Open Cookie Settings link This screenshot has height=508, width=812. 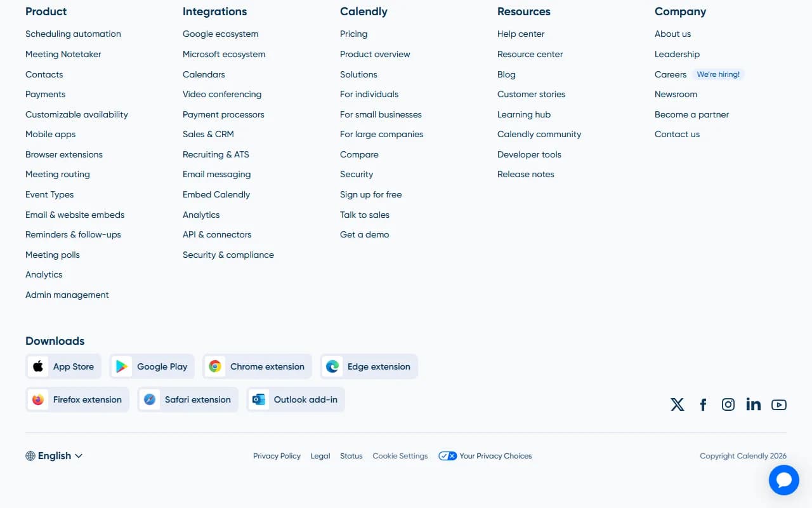click(400, 456)
